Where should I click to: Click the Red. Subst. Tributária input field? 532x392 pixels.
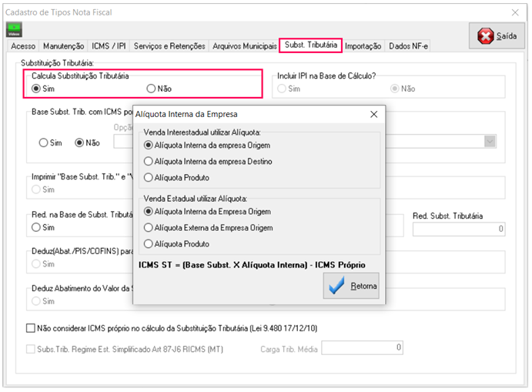pos(459,229)
